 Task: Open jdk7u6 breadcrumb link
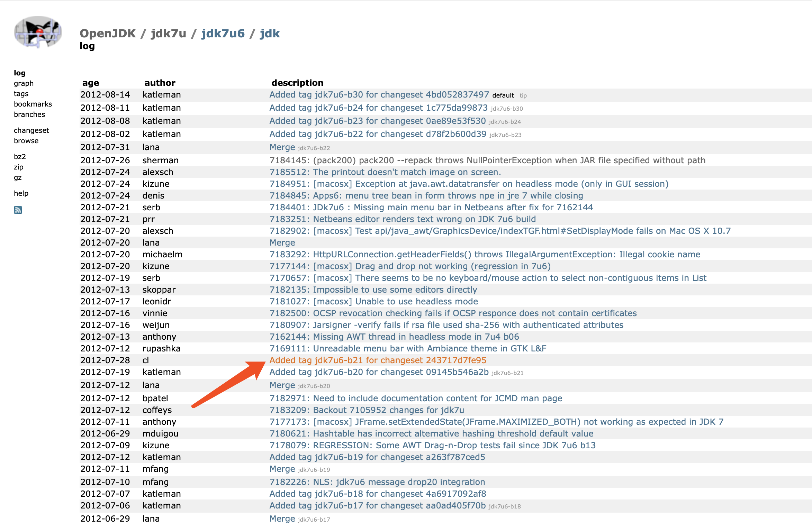[223, 33]
